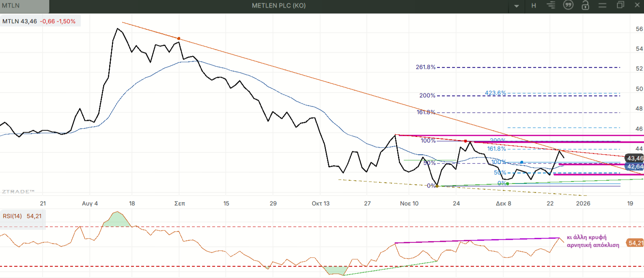Viewport: 644px width, 278px height.
Task: Click the green dot at 0% Fibonacci level
Action: coord(507,184)
